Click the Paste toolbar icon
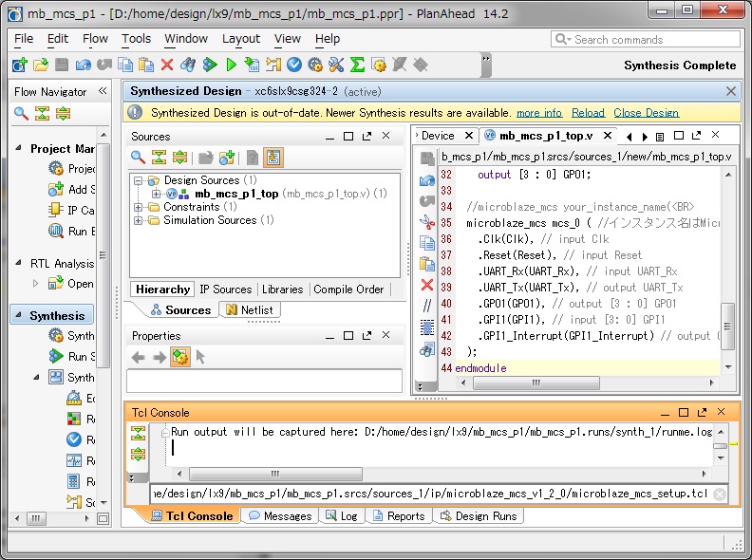 coord(146,65)
